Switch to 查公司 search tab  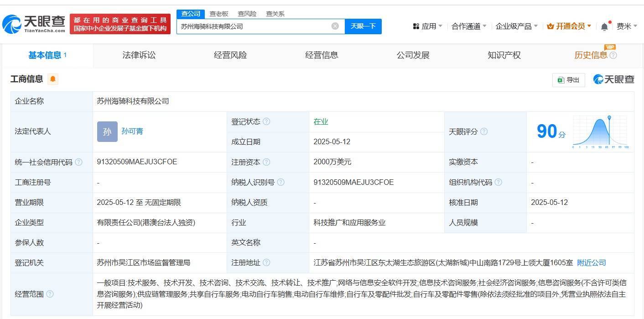pos(191,14)
